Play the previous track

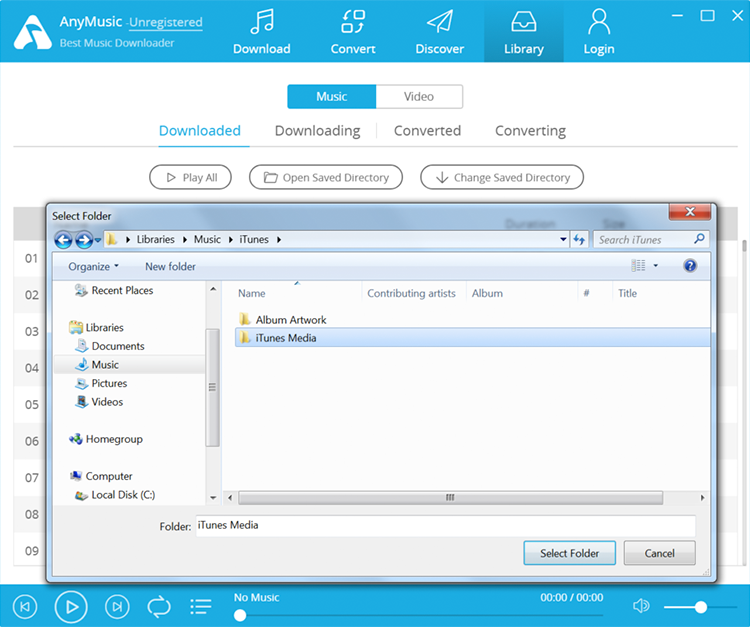(x=25, y=606)
